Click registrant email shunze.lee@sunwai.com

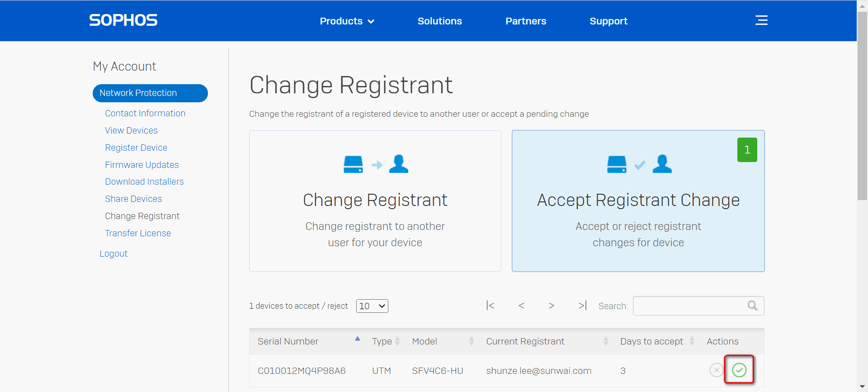(x=539, y=371)
